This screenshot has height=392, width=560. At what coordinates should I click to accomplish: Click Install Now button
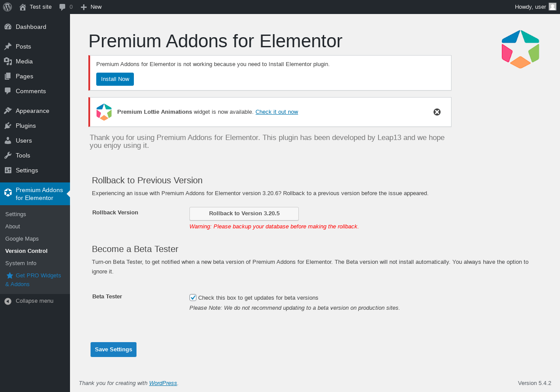pyautogui.click(x=115, y=79)
